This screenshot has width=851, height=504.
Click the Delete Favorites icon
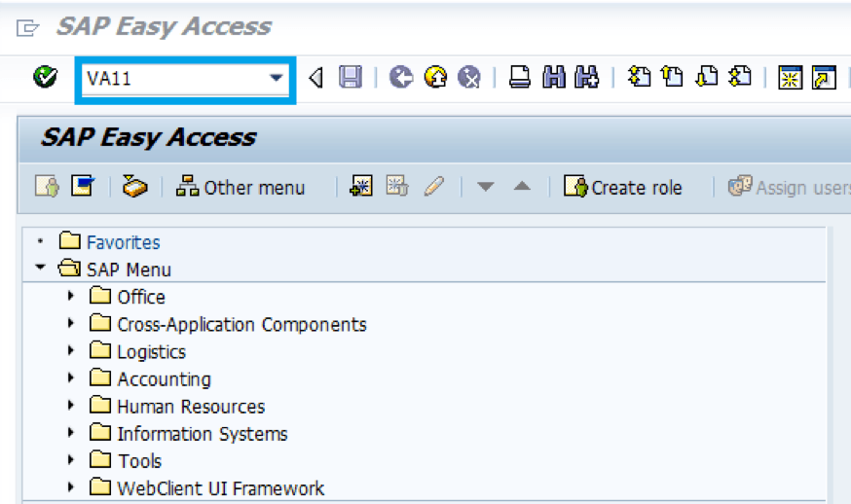396,186
